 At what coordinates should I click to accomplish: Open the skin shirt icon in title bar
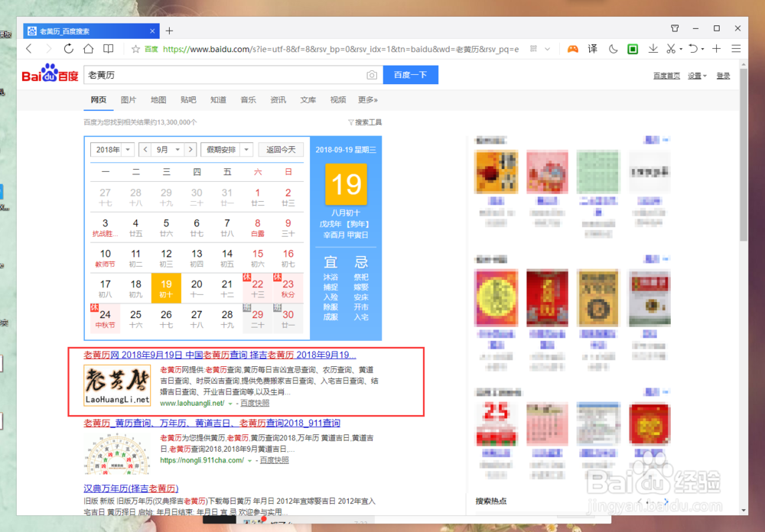pyautogui.click(x=675, y=28)
